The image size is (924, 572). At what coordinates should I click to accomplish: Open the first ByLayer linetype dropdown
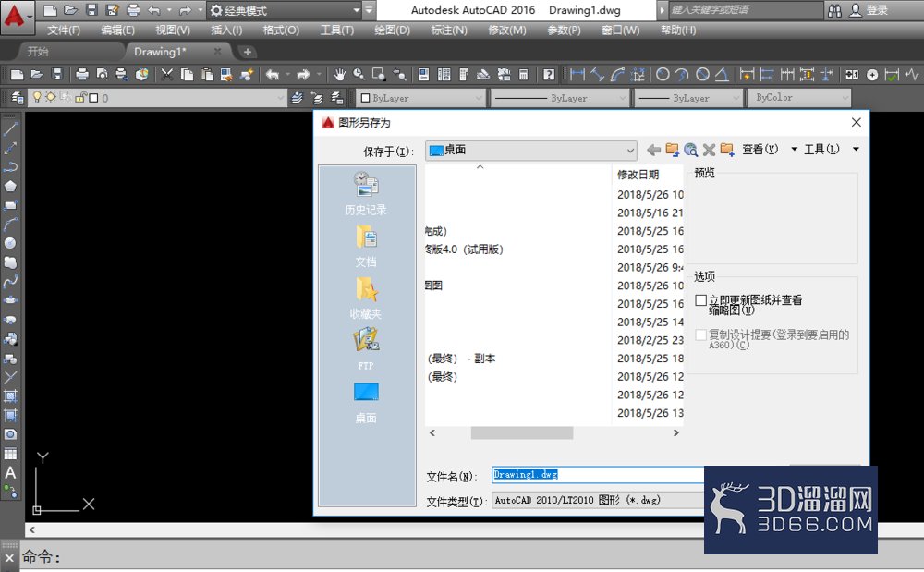561,98
